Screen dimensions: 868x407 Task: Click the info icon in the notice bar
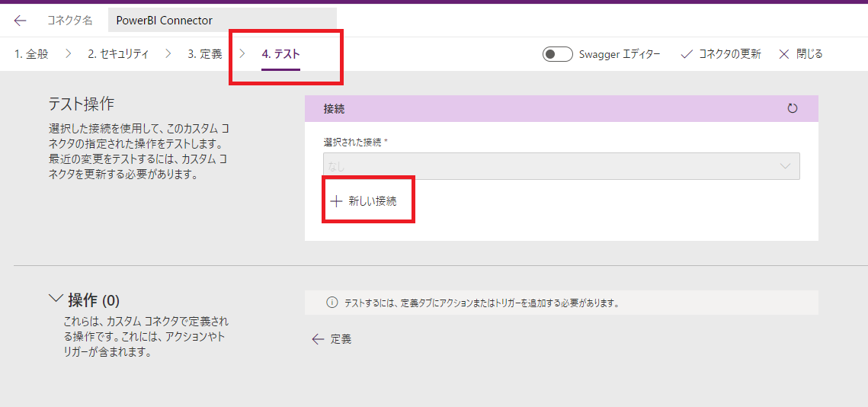click(x=332, y=303)
